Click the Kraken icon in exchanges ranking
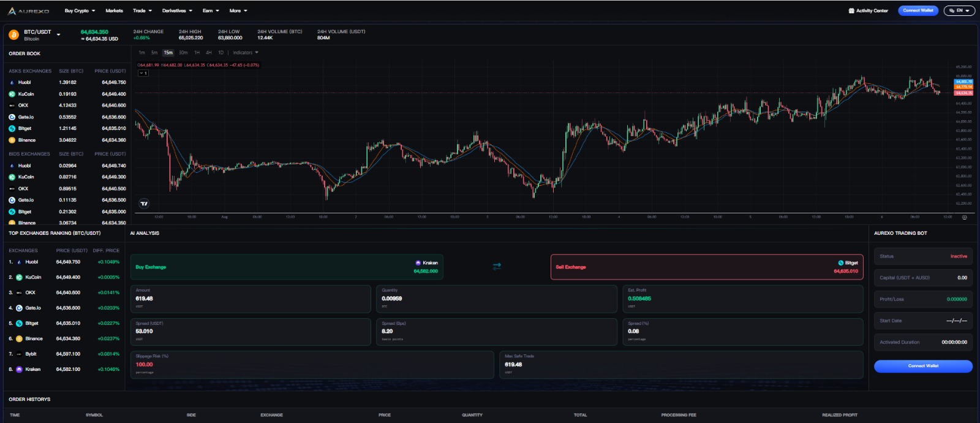Screen dimensions: 980x423 19,369
